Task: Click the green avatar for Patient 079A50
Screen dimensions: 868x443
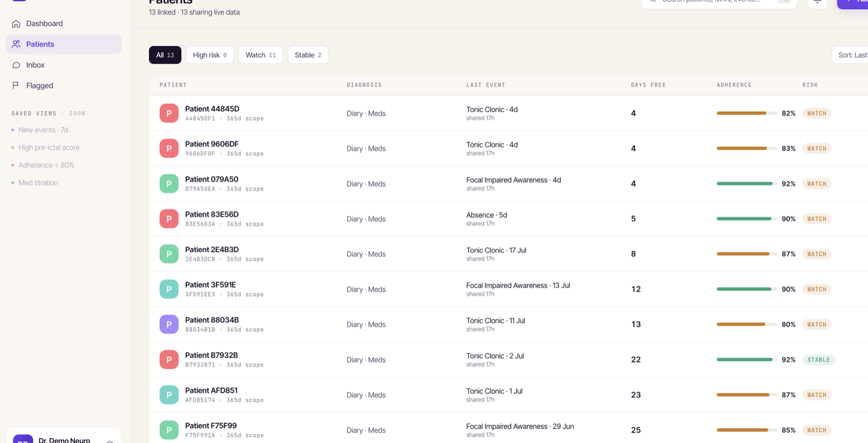Action: [169, 184]
